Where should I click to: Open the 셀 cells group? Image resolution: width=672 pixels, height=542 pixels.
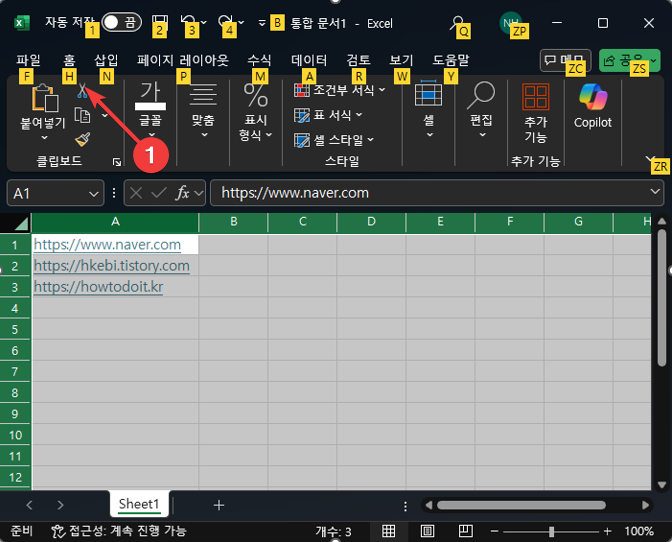(429, 109)
